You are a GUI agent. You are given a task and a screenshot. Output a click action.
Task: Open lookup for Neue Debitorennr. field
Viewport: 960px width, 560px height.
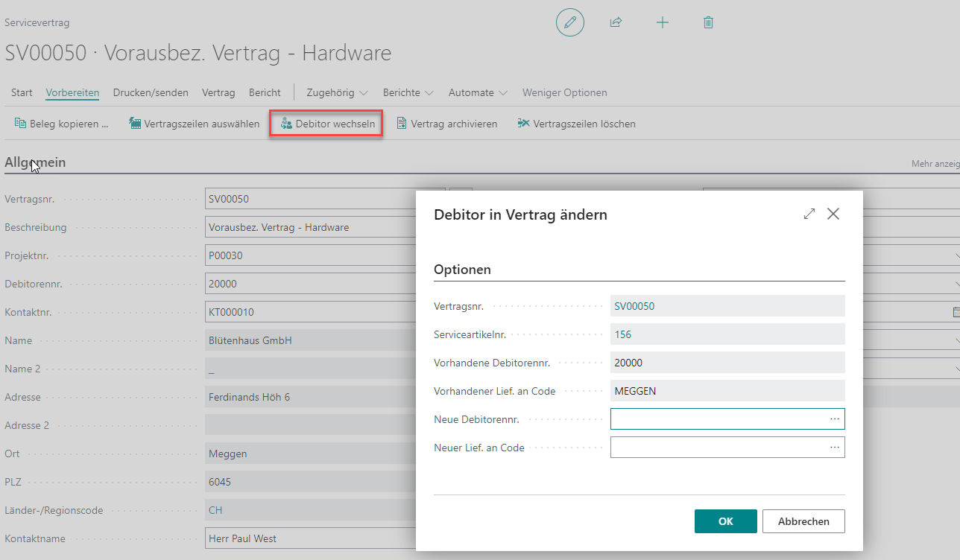[835, 419]
